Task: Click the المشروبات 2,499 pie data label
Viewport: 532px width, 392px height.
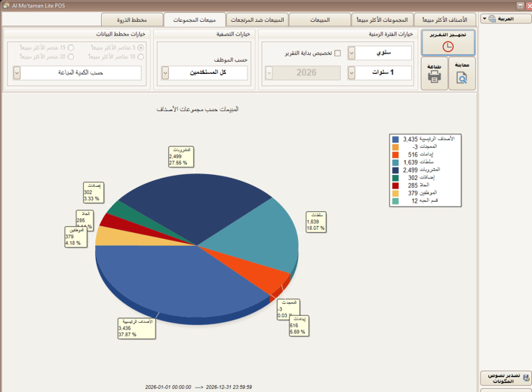Action: pos(181,157)
